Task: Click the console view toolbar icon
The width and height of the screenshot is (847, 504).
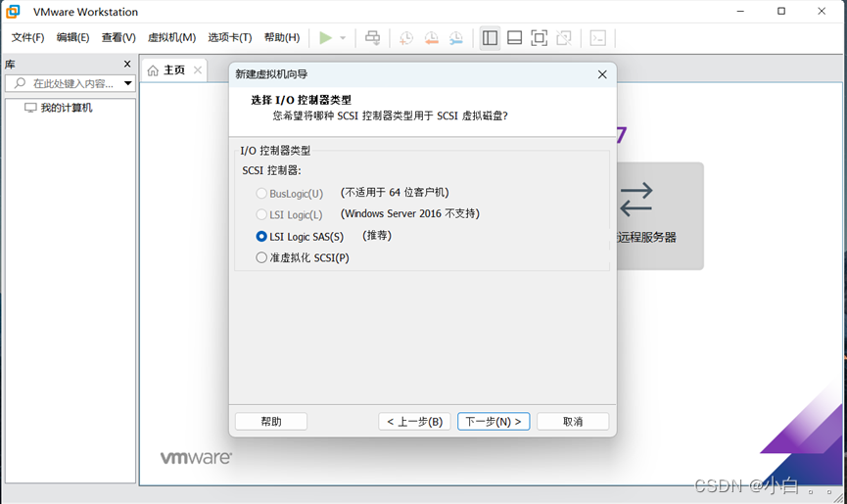Action: tap(598, 38)
